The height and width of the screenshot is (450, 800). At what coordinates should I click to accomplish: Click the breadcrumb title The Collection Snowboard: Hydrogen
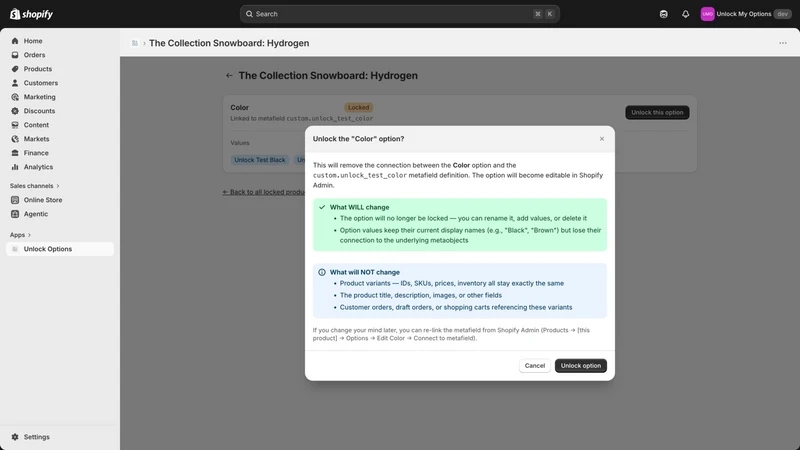pos(229,43)
